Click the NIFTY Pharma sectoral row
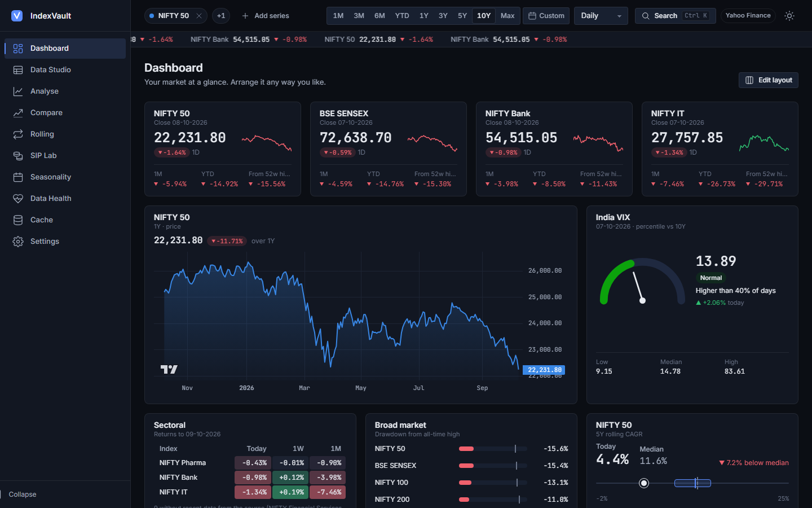Viewport: 812px width, 508px height. point(250,463)
